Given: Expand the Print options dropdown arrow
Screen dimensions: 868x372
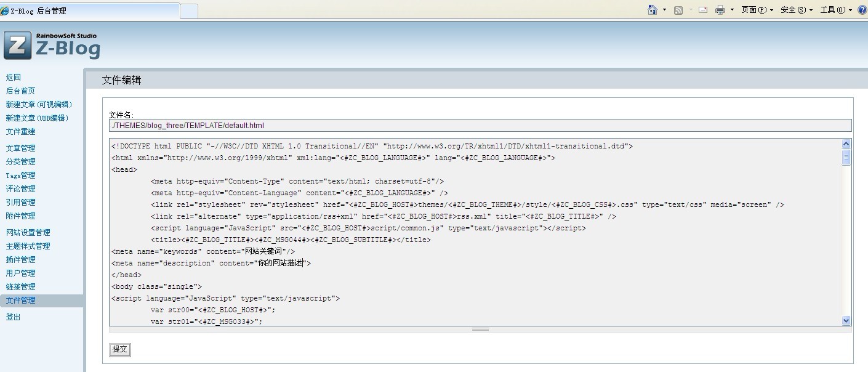Looking at the screenshot, I should (731, 10).
